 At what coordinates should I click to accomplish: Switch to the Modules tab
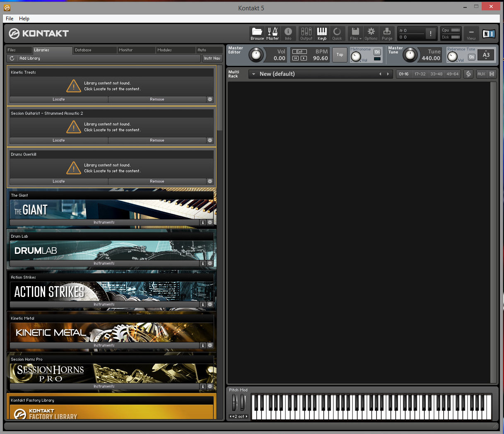click(176, 50)
